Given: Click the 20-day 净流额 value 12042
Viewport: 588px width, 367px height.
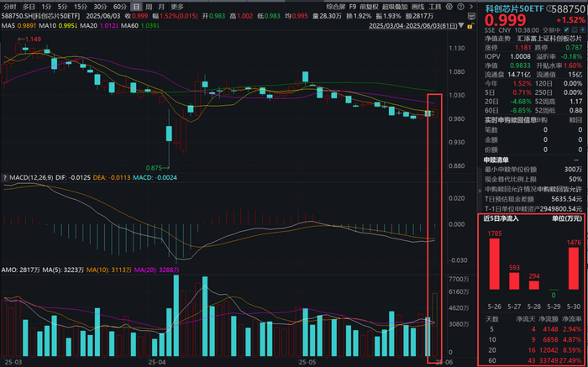Looking at the screenshot, I should point(548,350).
